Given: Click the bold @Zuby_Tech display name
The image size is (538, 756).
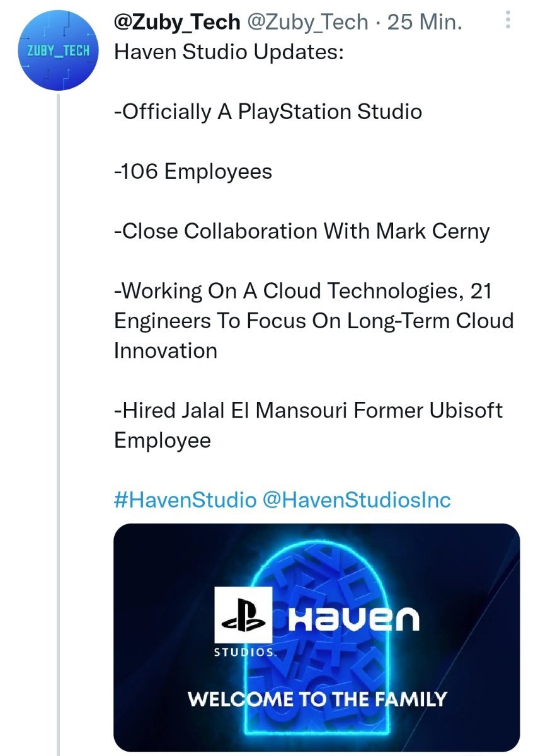Looking at the screenshot, I should (177, 22).
